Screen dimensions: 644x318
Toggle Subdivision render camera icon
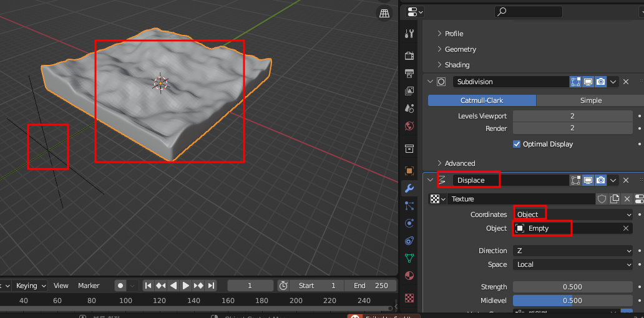click(601, 82)
